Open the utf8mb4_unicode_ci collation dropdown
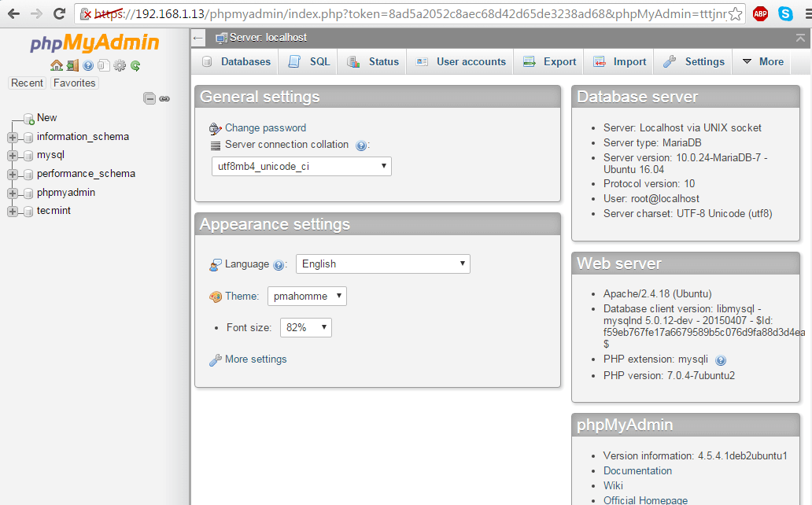812x505 pixels. (301, 166)
